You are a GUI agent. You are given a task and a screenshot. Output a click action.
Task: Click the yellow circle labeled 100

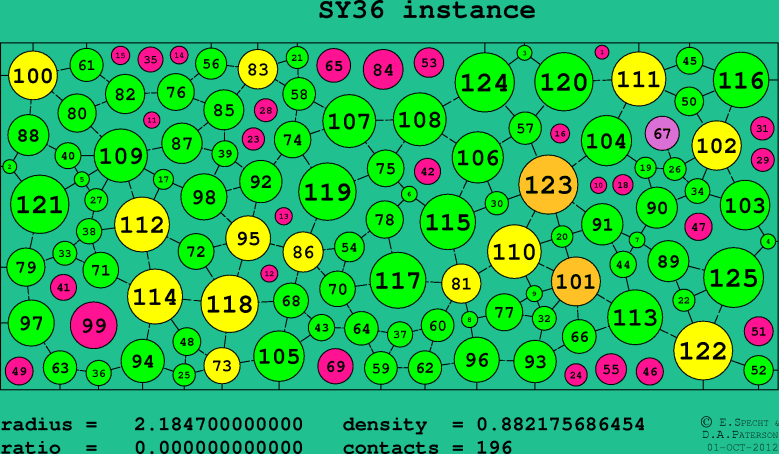pos(33,76)
